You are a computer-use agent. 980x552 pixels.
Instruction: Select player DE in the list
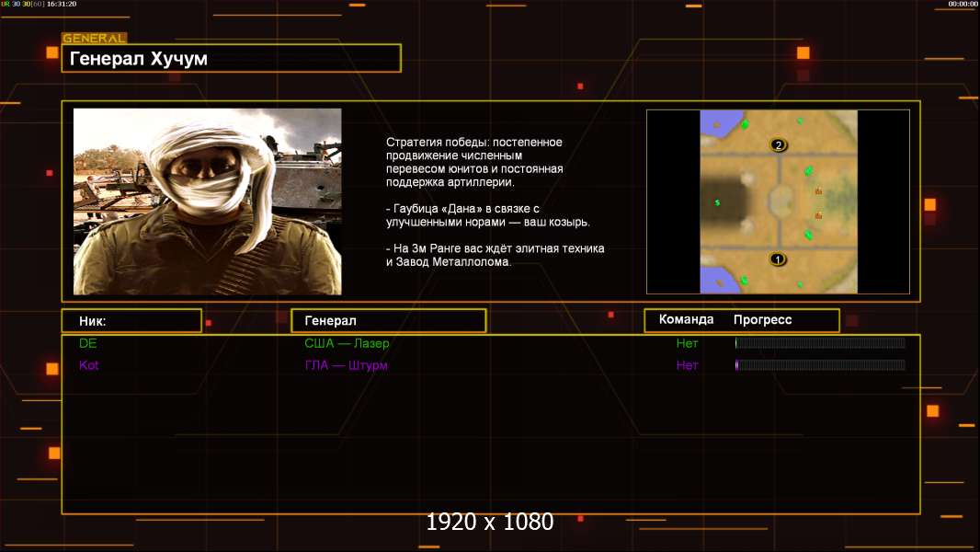point(87,343)
